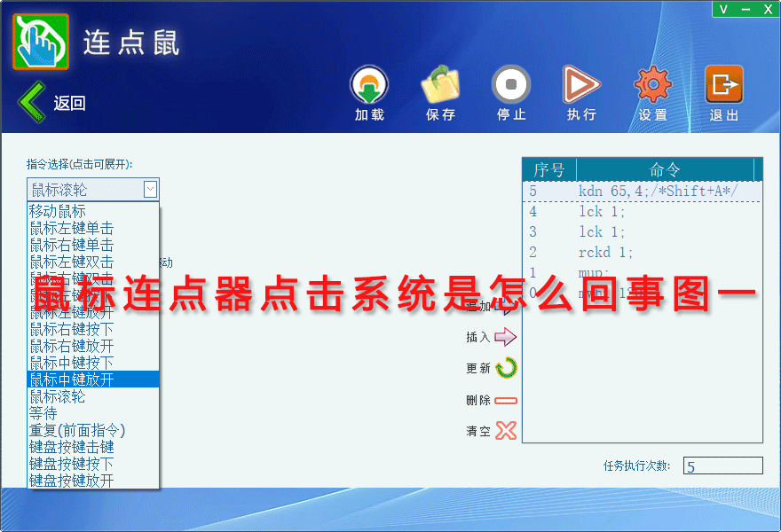Minimize the 连点鼠 window

pos(745,9)
